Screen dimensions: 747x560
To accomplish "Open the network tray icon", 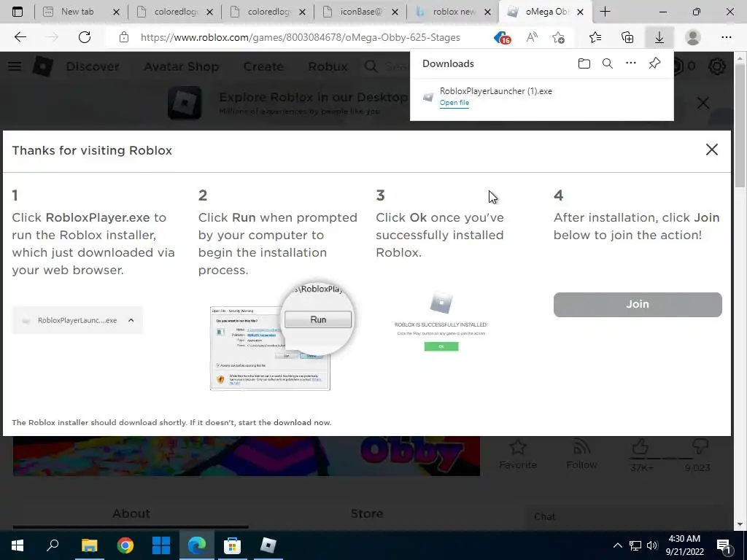I will click(635, 545).
